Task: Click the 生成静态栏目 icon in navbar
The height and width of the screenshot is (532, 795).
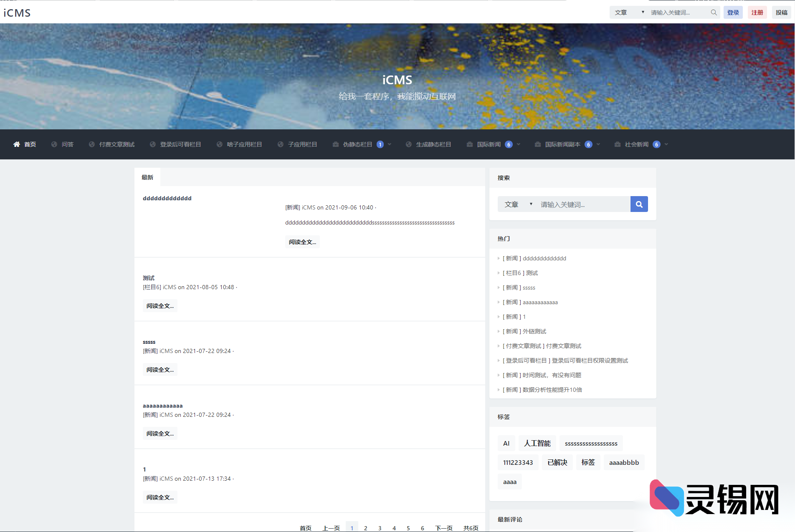Action: coord(409,144)
